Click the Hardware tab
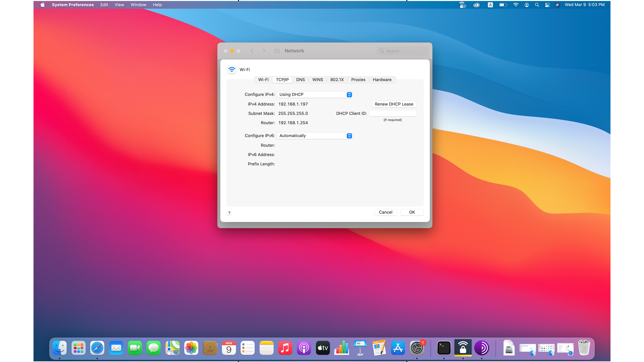 tap(381, 79)
